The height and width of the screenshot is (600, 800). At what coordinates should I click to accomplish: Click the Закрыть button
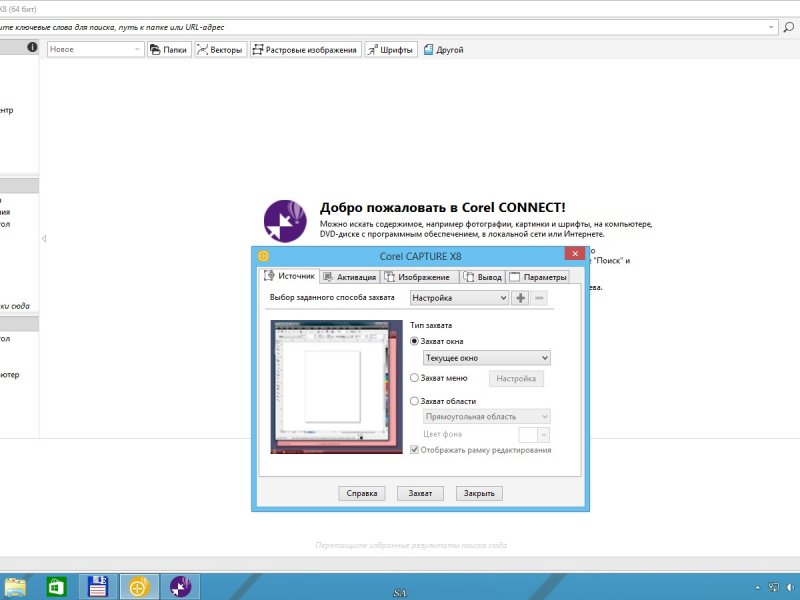[x=479, y=493]
